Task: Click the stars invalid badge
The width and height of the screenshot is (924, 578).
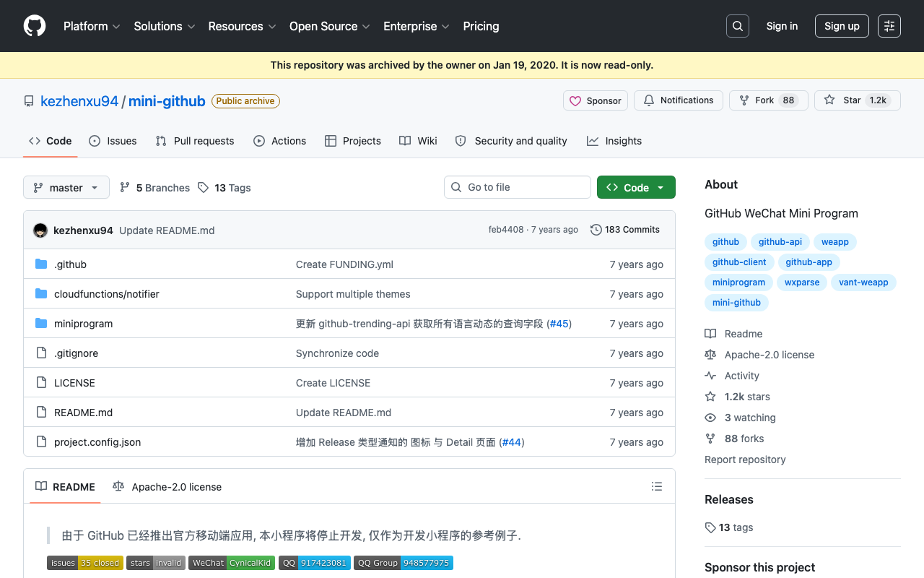Action: [156, 563]
